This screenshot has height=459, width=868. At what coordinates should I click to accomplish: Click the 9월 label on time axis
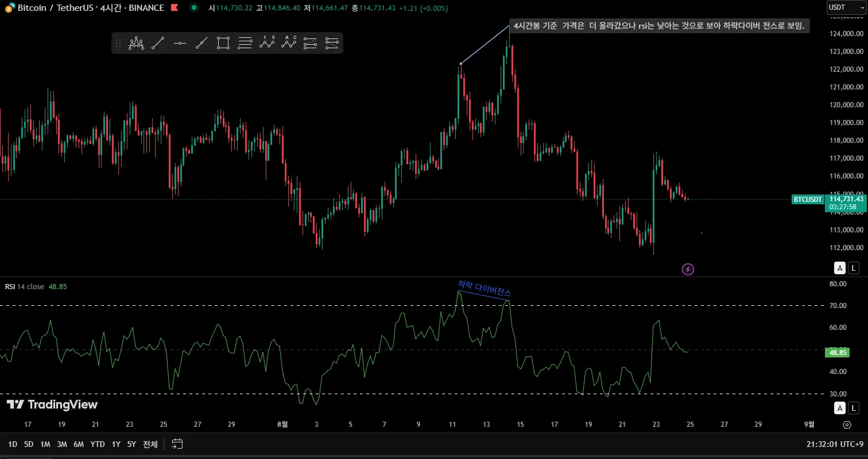tap(809, 425)
